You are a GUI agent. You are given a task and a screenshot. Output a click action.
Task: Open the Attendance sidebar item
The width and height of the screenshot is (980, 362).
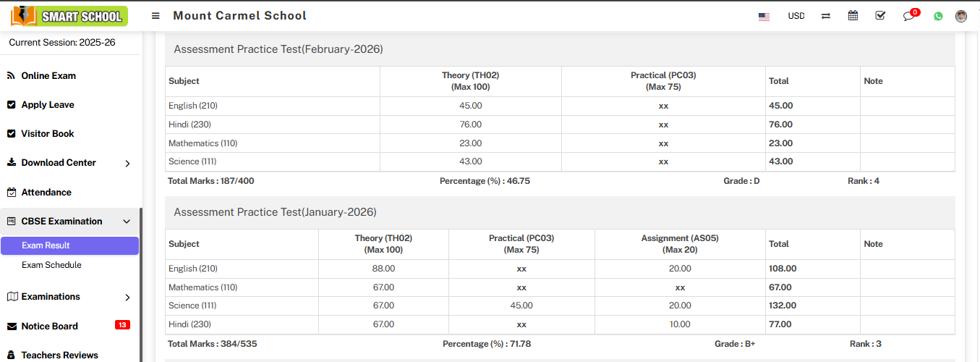(x=46, y=193)
